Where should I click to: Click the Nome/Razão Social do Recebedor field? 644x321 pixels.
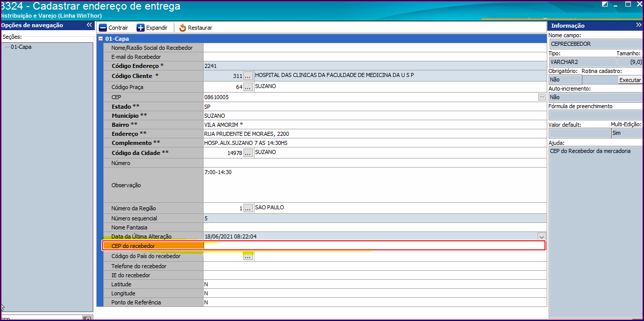(375, 48)
